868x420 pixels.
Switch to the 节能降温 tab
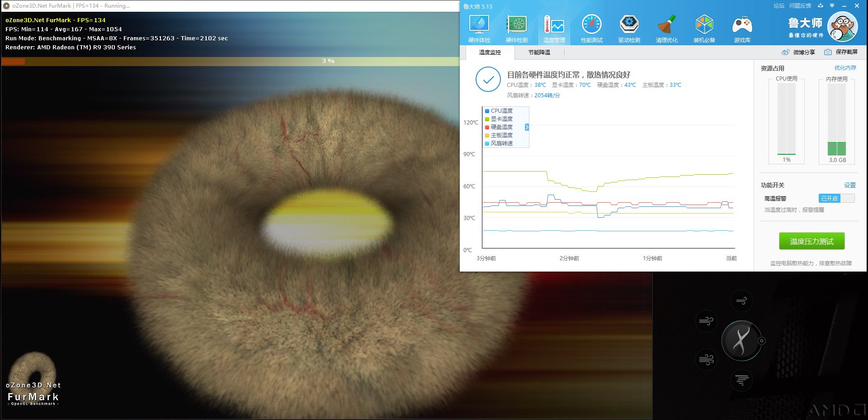pos(539,52)
